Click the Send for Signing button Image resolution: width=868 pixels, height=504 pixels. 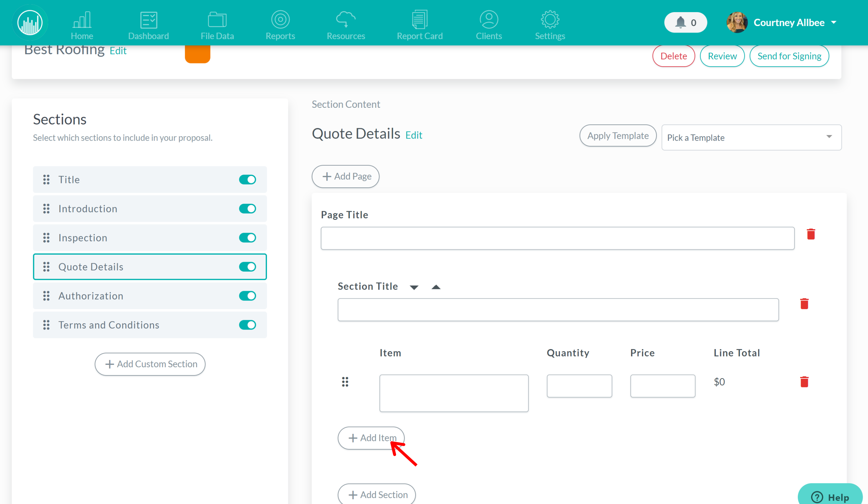click(789, 56)
